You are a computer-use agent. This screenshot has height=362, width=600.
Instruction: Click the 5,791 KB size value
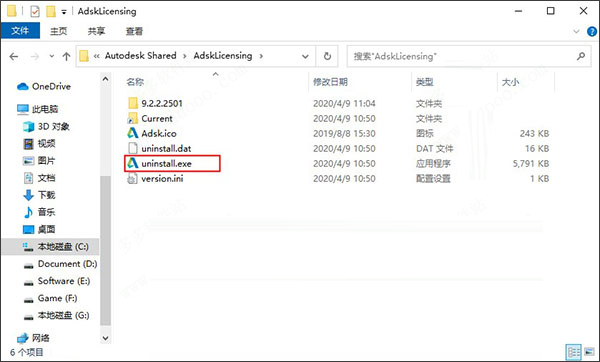click(531, 164)
